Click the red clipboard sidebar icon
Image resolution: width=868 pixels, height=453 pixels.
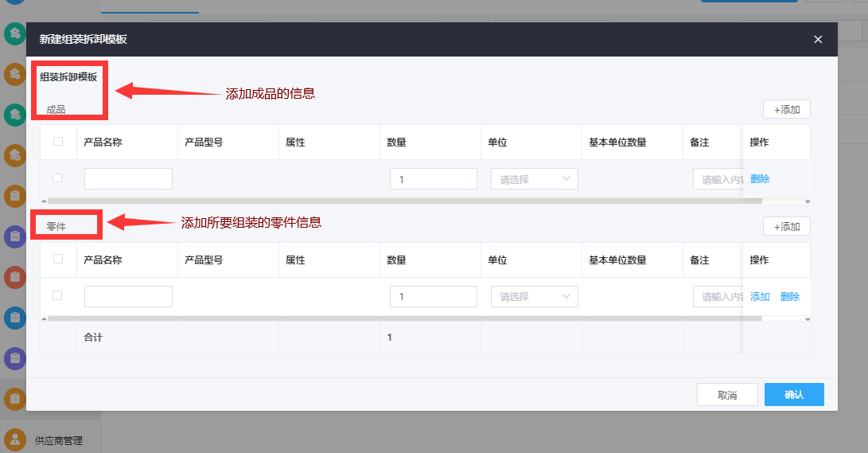click(15, 277)
